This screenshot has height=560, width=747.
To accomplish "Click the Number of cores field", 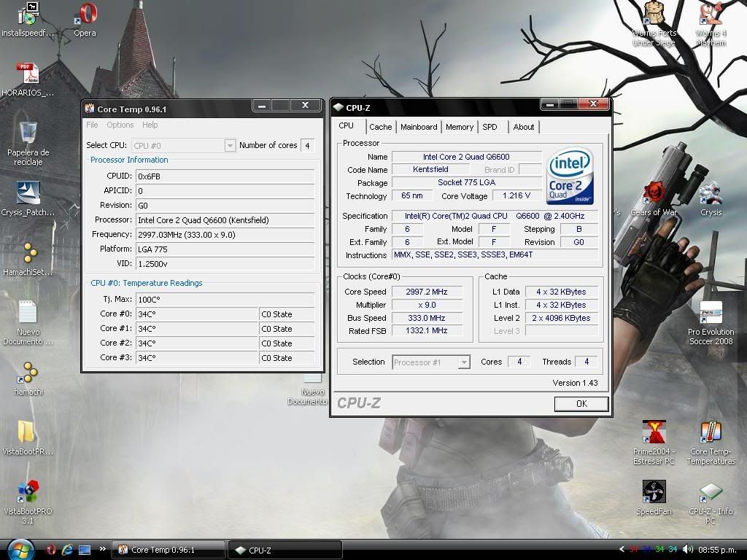I will [x=307, y=145].
